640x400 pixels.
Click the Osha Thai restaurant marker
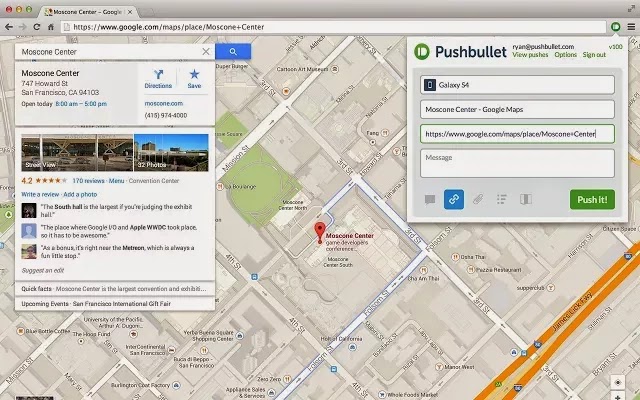455,257
